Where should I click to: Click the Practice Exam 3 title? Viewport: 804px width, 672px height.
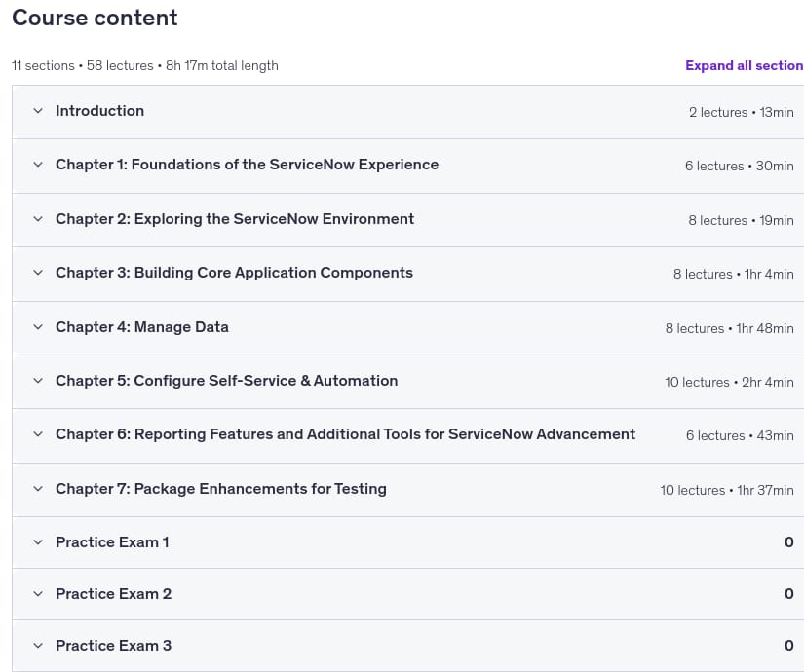point(114,646)
